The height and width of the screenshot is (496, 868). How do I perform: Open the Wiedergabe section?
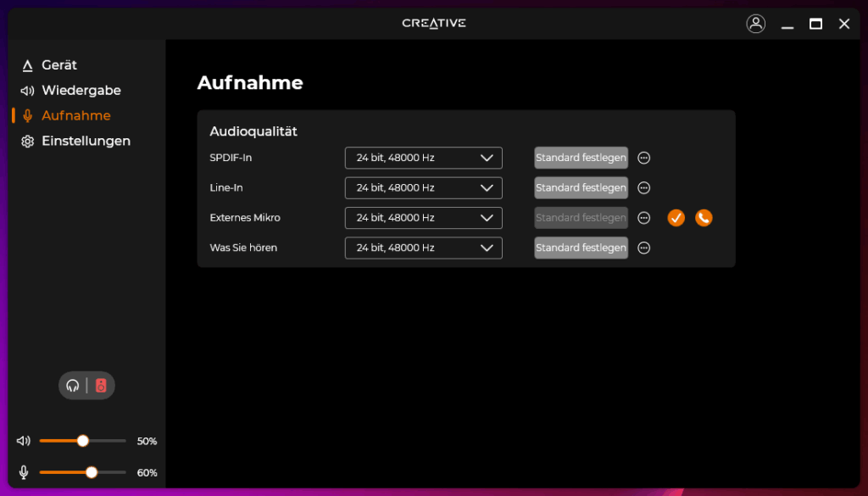tap(81, 91)
